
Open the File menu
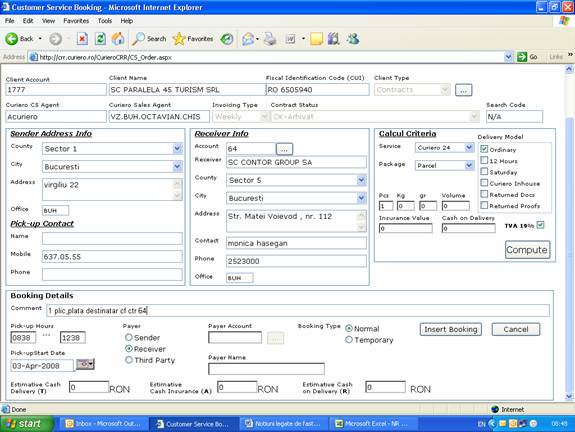pos(10,21)
